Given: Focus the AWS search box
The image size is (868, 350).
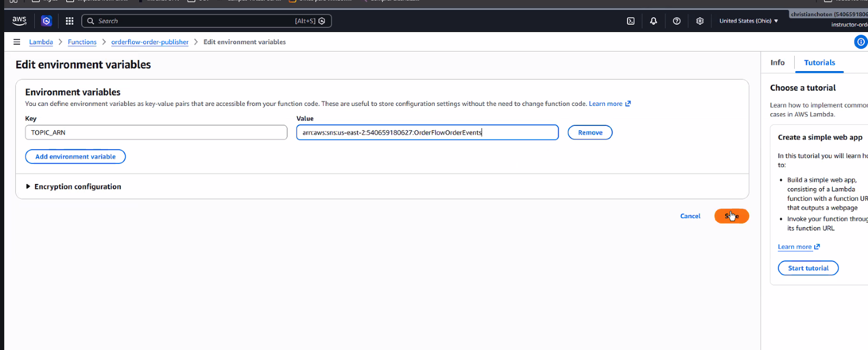Looking at the screenshot, I should click(x=206, y=21).
